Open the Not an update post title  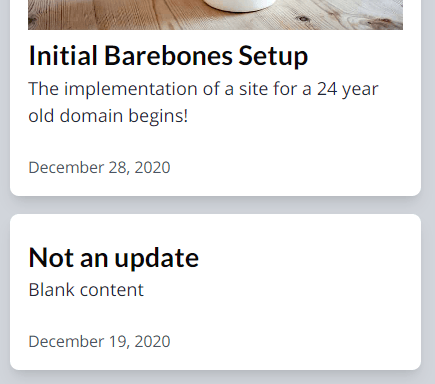point(114,258)
